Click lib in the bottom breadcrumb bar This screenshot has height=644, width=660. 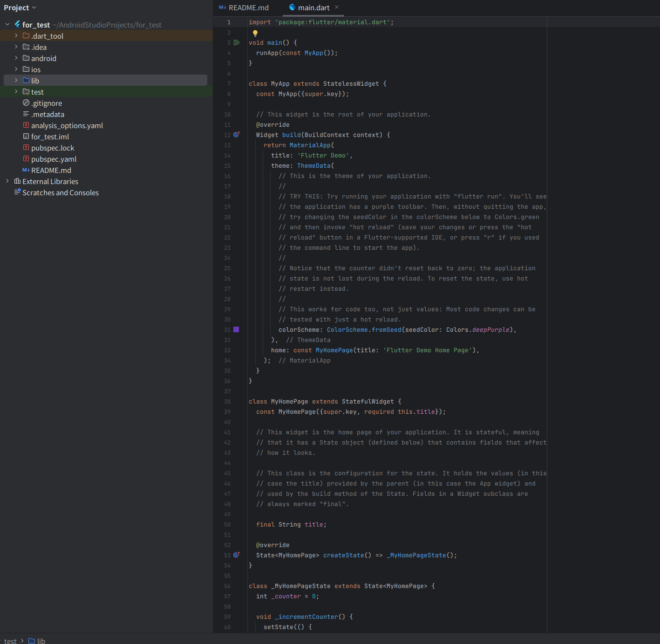(41, 641)
